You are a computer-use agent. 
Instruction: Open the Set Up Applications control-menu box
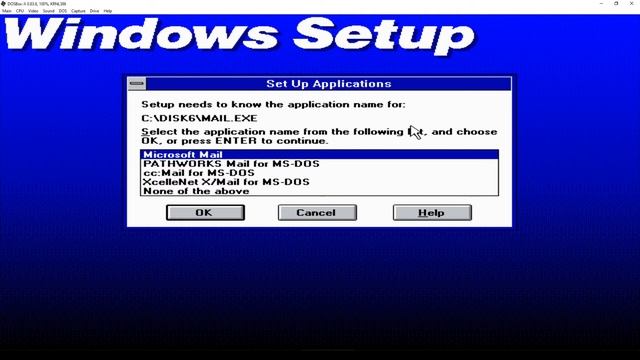(x=137, y=84)
